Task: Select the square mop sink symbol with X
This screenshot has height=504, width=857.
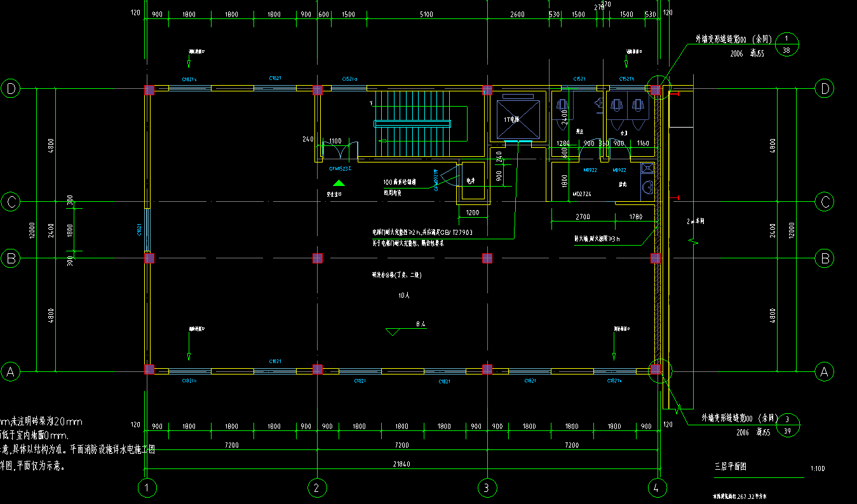Action: [647, 168]
